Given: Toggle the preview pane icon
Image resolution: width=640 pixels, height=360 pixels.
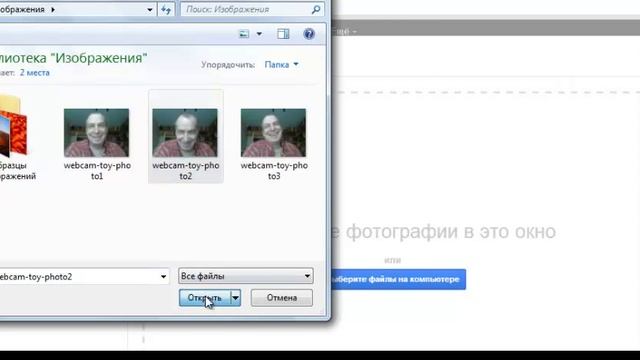Looking at the screenshot, I should 283,34.
